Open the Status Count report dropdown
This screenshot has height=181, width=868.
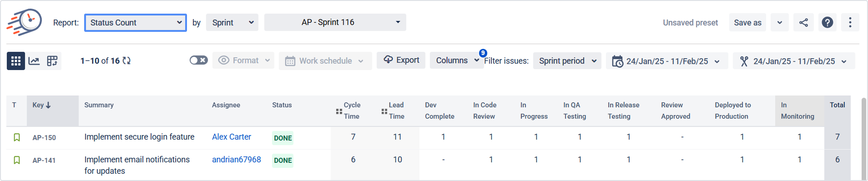(136, 23)
